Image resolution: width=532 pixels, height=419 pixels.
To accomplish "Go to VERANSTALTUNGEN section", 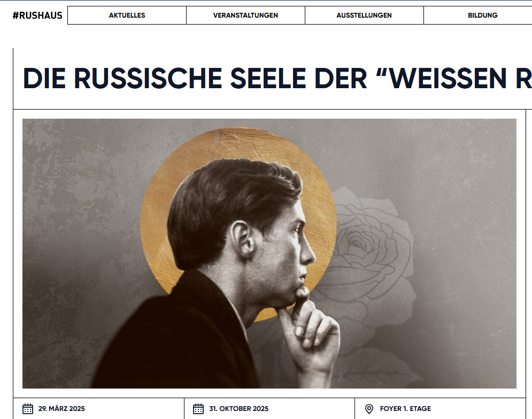I will [245, 15].
